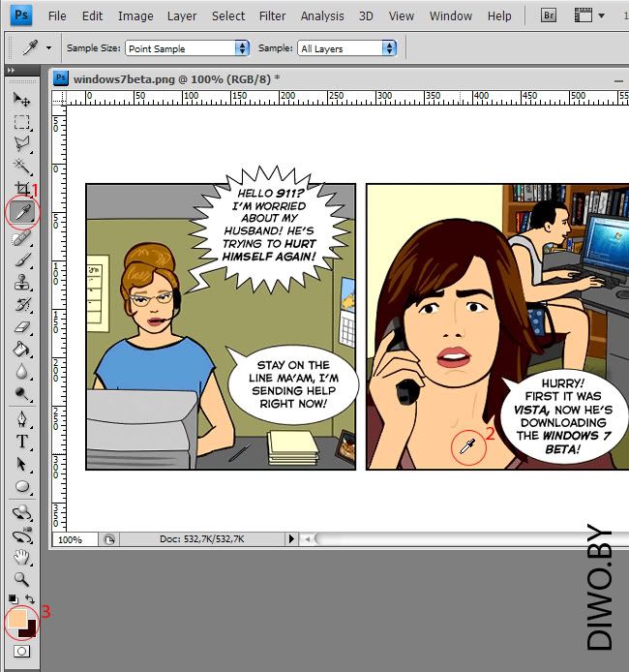Open the Window menu
Viewport: 629px width, 672px height.
coord(450,15)
